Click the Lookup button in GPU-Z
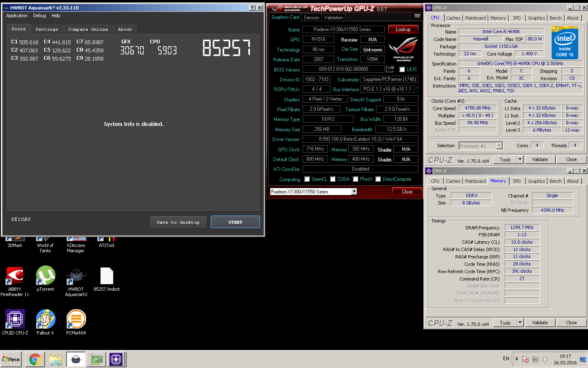 [x=403, y=29]
